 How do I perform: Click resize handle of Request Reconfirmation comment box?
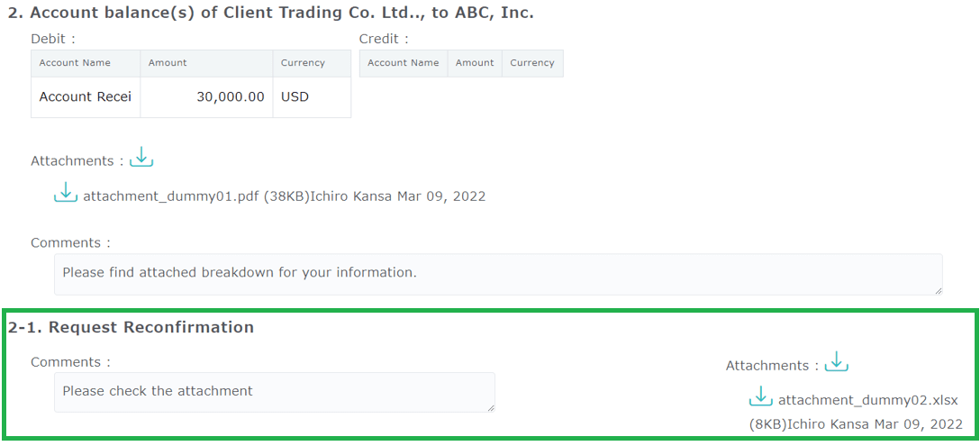point(490,407)
